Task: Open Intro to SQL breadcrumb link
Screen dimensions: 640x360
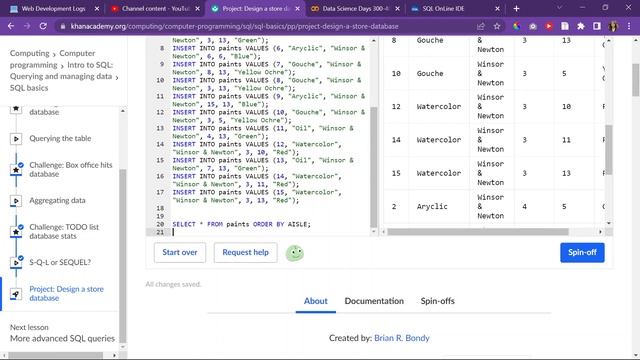Action: [x=61, y=71]
